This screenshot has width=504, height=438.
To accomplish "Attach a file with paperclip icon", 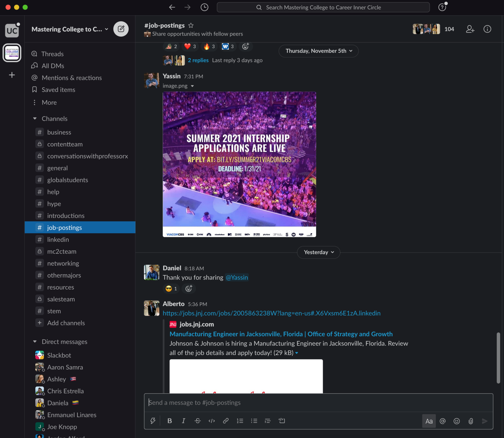I will [471, 421].
